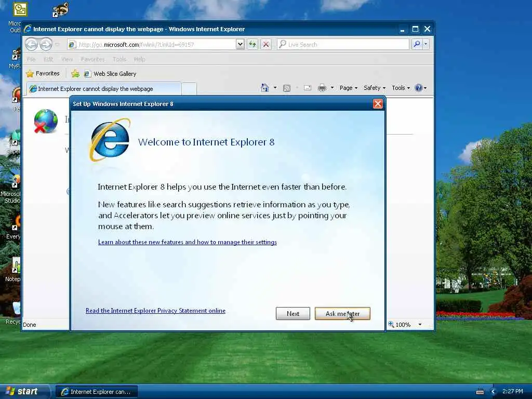This screenshot has width=532, height=399.
Task: Click the keyboard icon in system tray
Action: 480,392
